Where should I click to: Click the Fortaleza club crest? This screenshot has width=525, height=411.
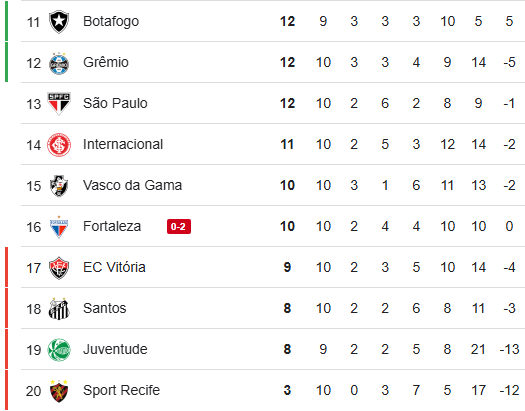(59, 227)
